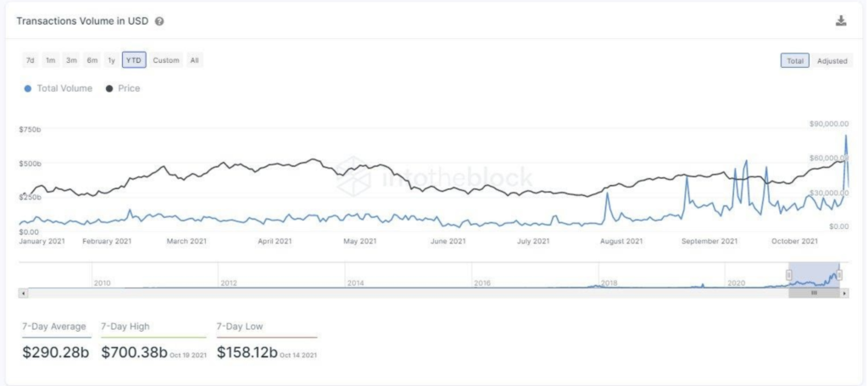
Task: Click the download chart icon
Action: point(841,21)
